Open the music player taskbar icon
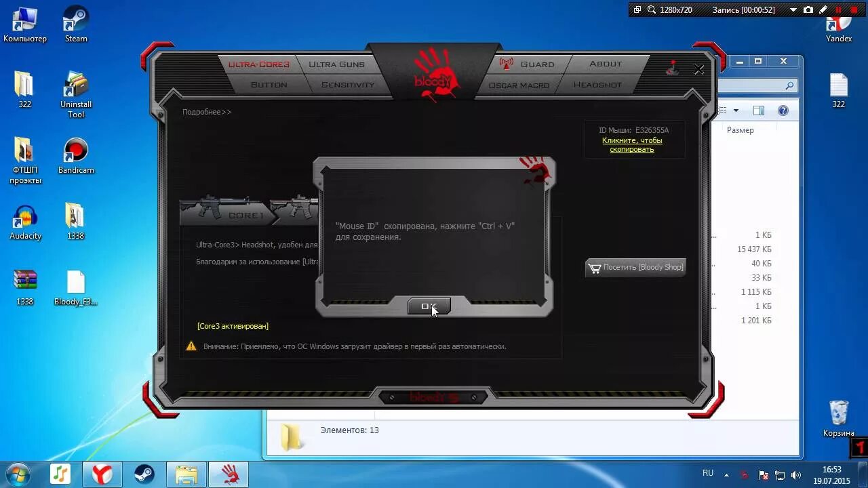Image resolution: width=868 pixels, height=488 pixels. pos(60,474)
